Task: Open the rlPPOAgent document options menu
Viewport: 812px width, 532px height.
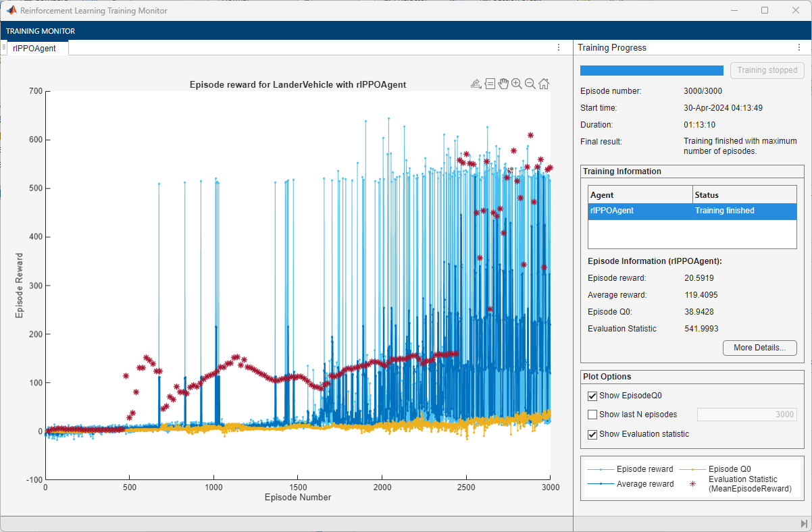Action: 559,48
